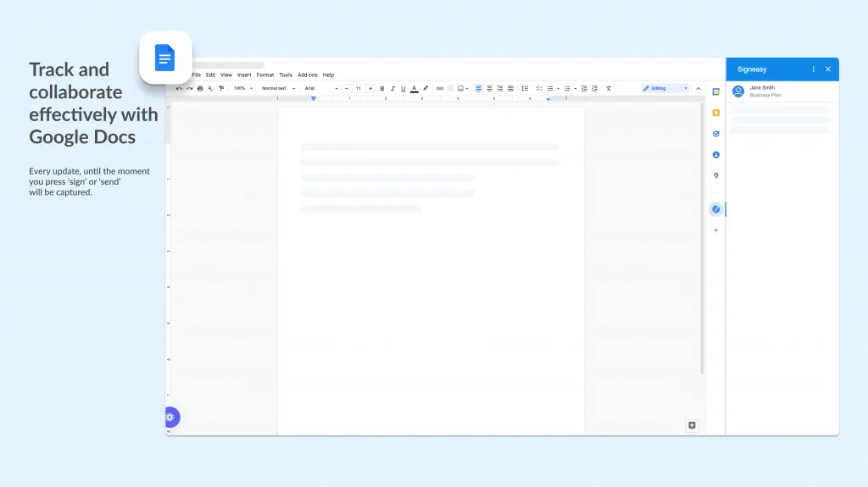Open the Editing mode dropdown
This screenshot has height=487, width=868.
click(665, 89)
